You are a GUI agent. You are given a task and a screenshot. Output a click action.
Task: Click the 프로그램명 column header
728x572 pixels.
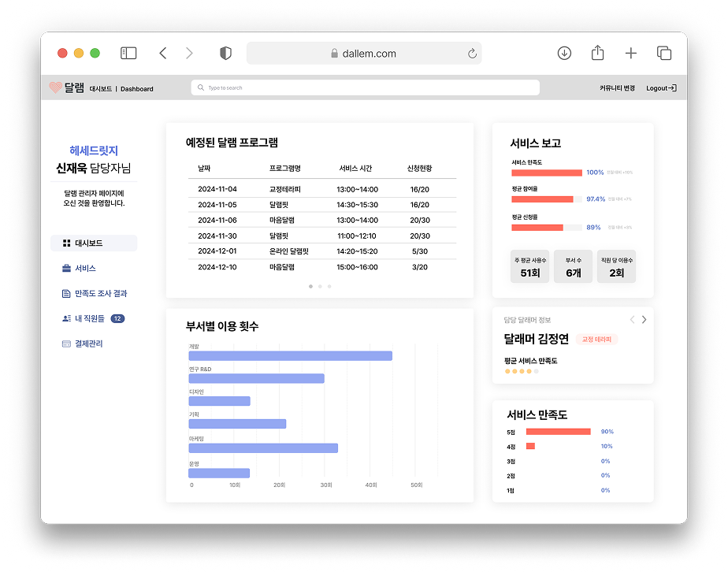[x=285, y=168]
